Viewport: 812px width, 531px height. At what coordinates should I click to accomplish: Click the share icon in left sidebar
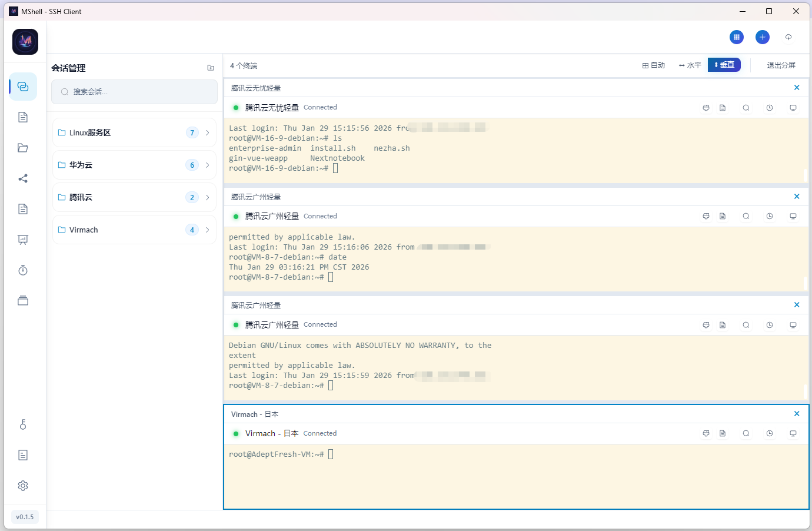tap(23, 178)
